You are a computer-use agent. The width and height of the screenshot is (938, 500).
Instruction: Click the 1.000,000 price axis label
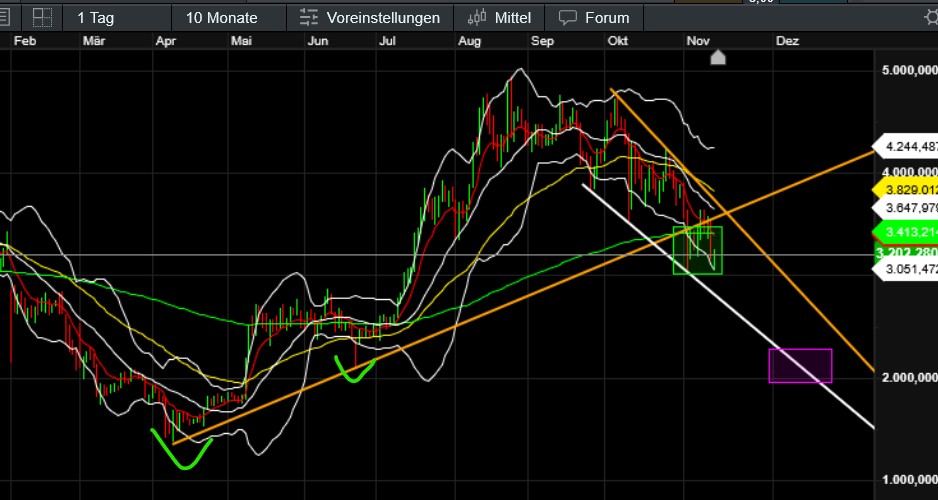pyautogui.click(x=910, y=480)
